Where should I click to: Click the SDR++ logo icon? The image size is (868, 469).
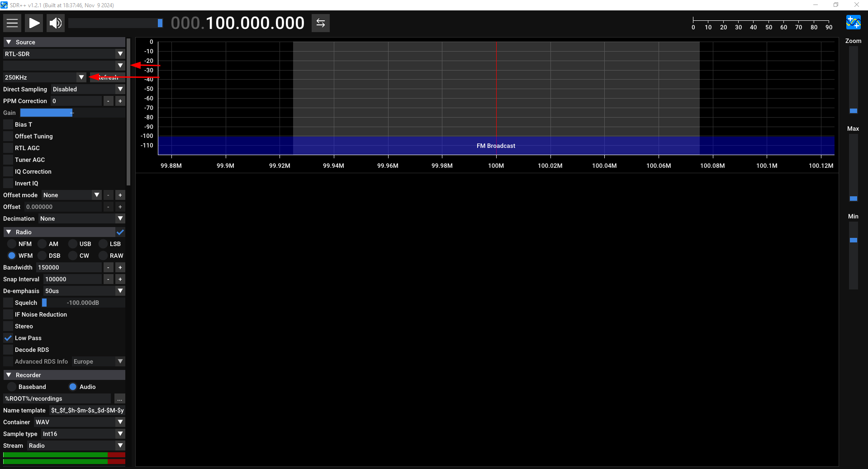(854, 22)
